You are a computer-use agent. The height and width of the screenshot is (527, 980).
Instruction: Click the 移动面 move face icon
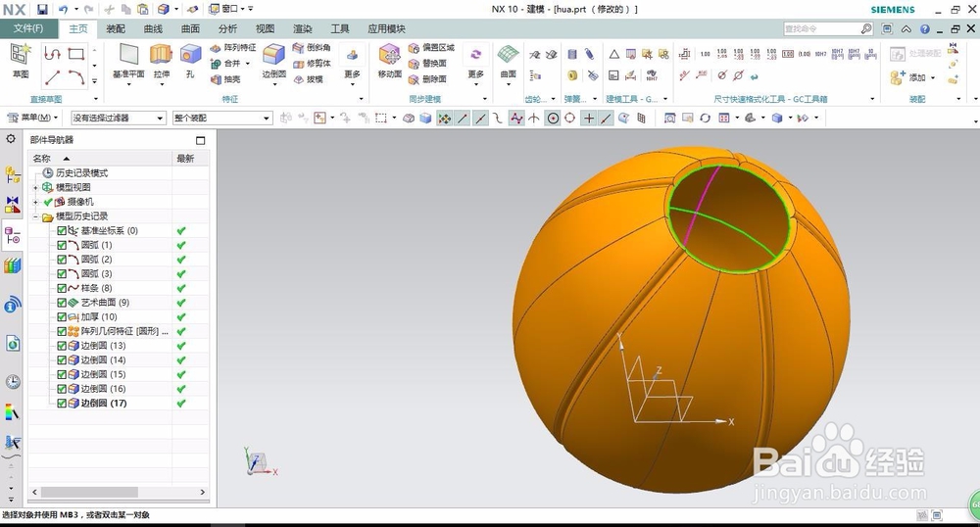389,55
